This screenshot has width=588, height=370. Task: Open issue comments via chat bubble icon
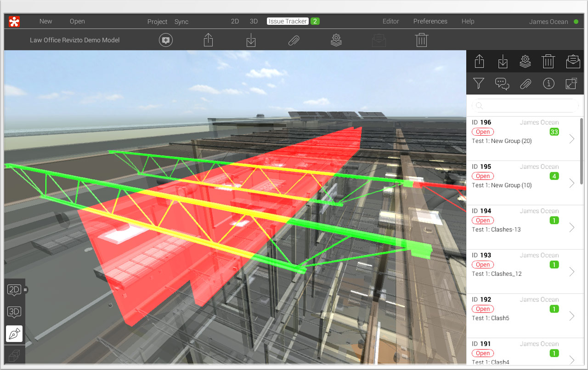(x=502, y=83)
